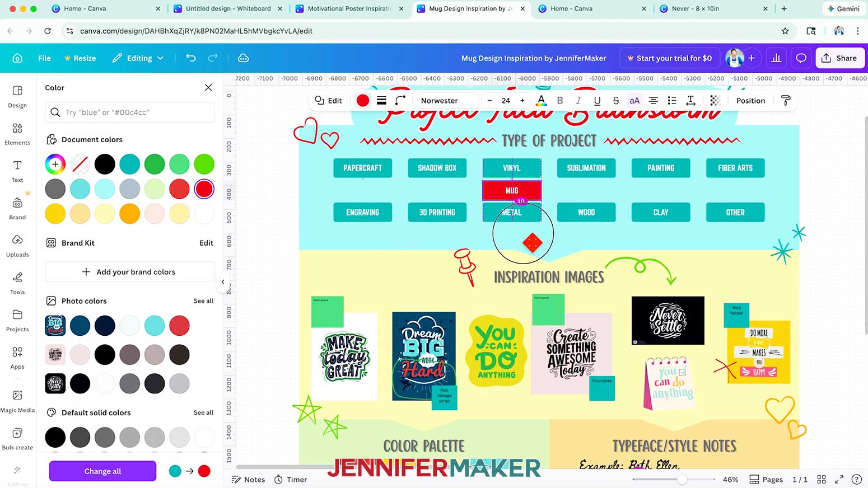Click the Share button
This screenshot has height=488, width=868.
pos(840,58)
